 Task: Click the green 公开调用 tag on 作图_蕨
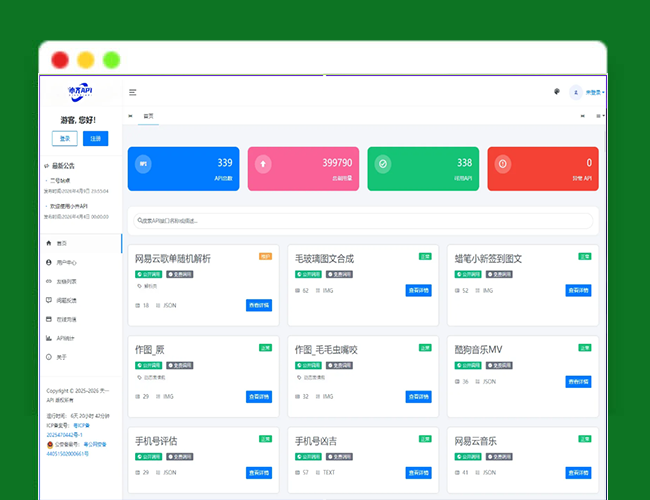148,365
